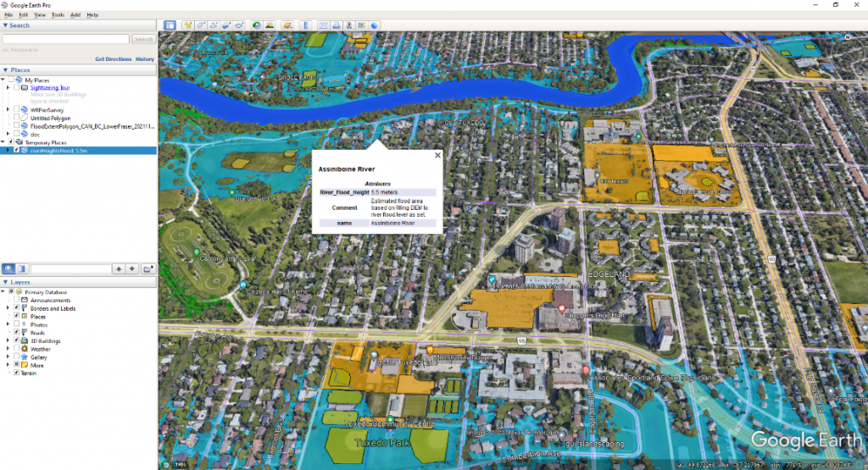Image resolution: width=868 pixels, height=470 pixels.
Task: Turn off the 3D Buildings layer
Action: [17, 340]
